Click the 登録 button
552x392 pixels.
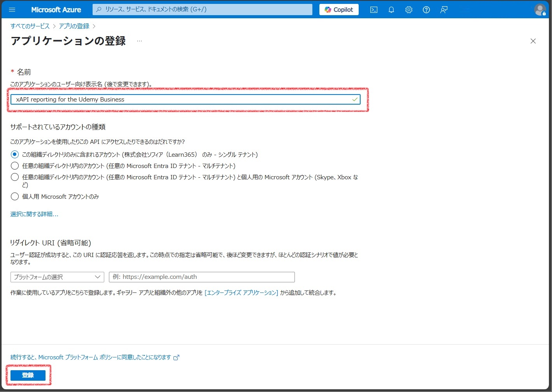tap(28, 375)
